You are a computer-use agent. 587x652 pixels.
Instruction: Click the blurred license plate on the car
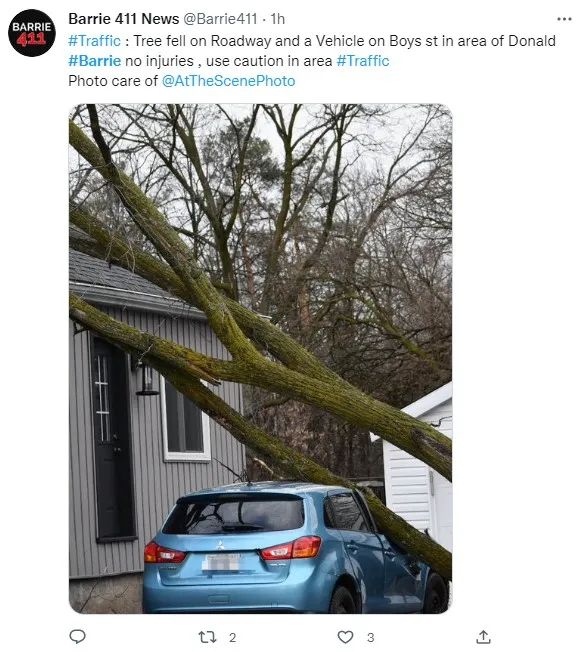click(x=223, y=562)
